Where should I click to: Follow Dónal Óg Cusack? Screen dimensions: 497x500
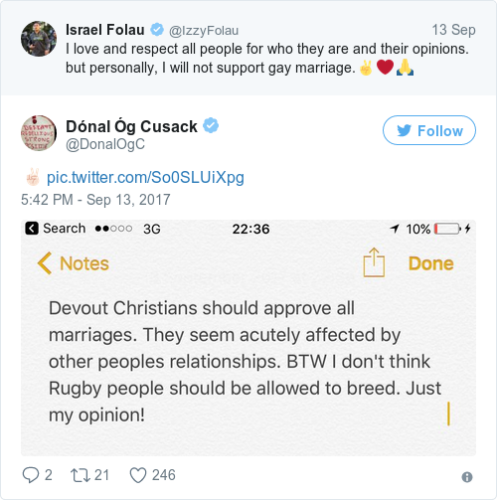[429, 130]
